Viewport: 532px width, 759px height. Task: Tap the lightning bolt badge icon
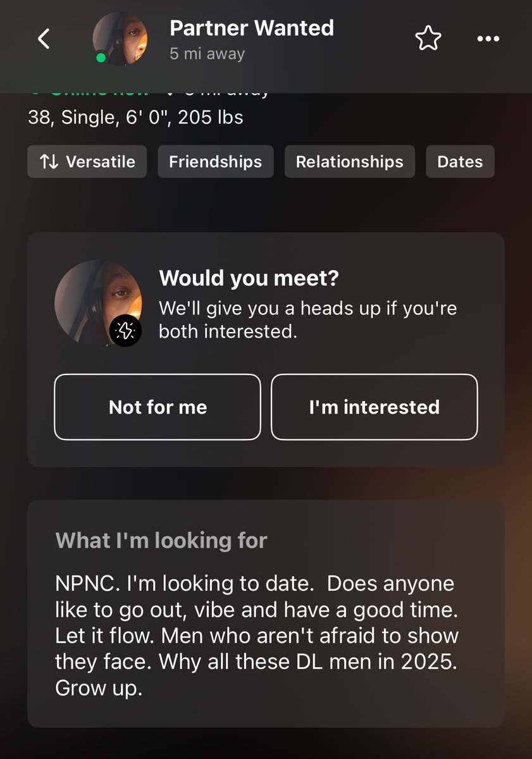[x=125, y=330]
